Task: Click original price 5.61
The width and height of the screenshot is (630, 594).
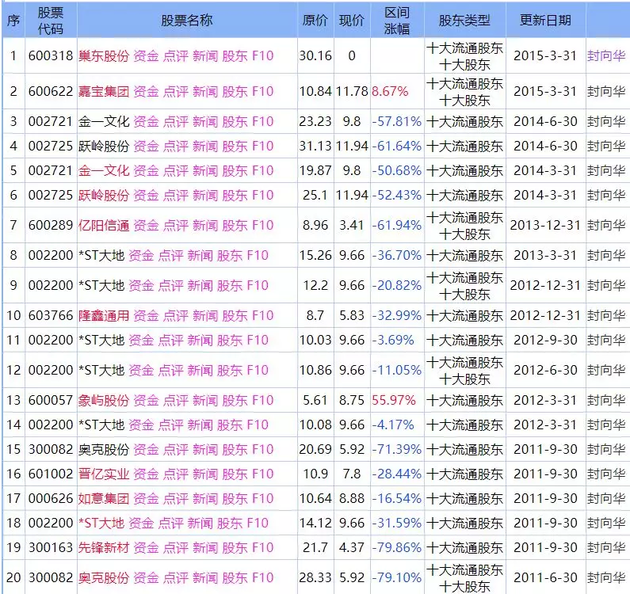Action: tap(315, 400)
